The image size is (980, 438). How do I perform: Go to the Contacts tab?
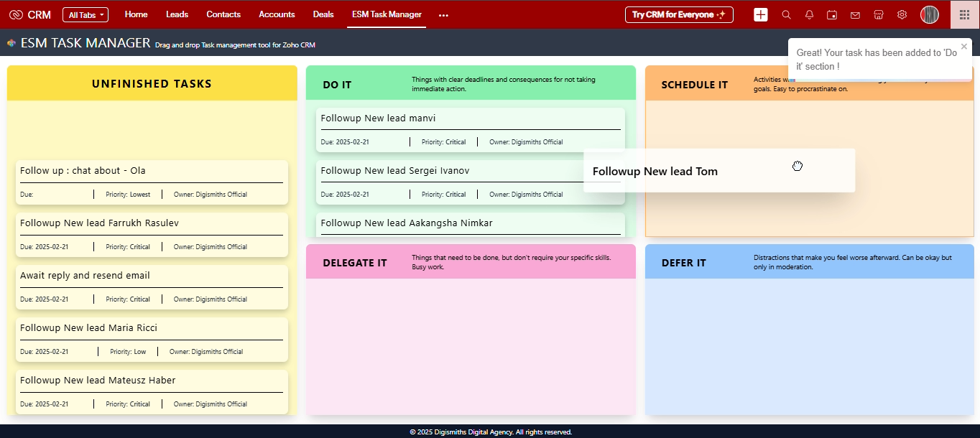coord(223,14)
